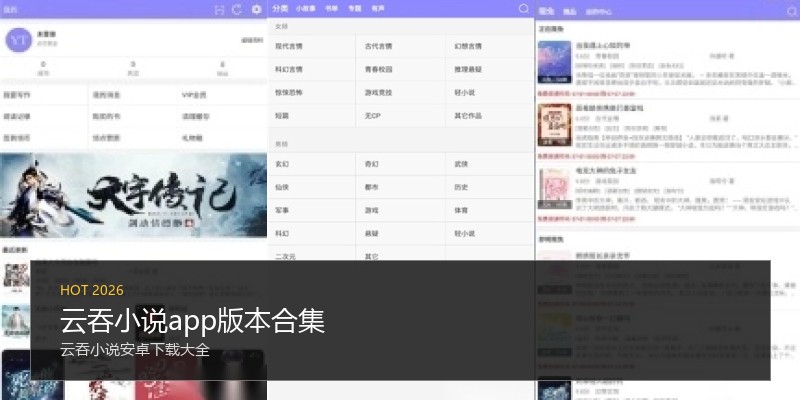Choose the 历史 category

coord(461,187)
